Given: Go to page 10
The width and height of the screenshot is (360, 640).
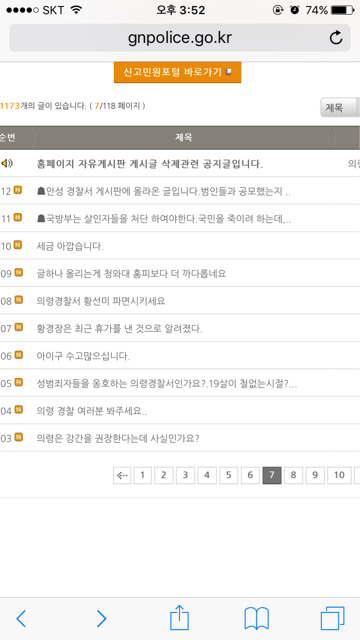Looking at the screenshot, I should pyautogui.click(x=339, y=475).
